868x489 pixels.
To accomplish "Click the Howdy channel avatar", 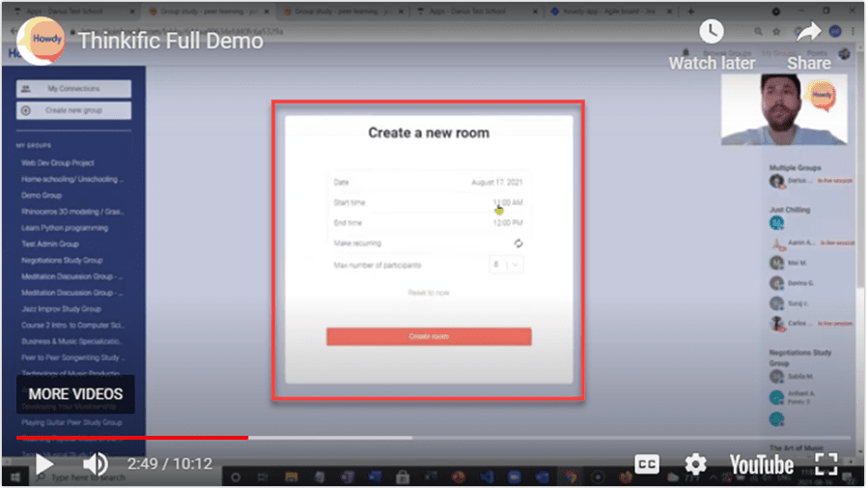I will tap(41, 41).
